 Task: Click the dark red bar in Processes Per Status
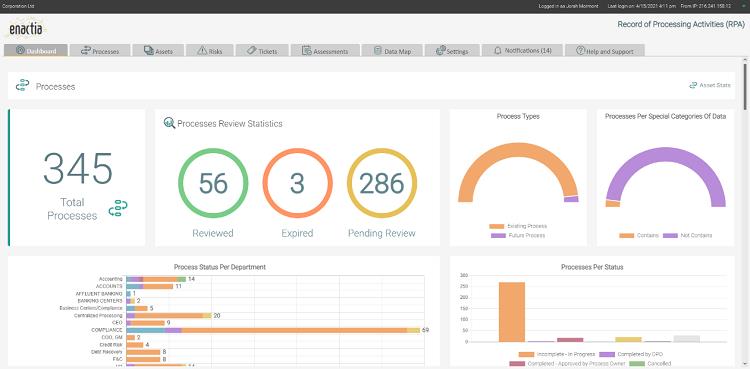(570, 340)
